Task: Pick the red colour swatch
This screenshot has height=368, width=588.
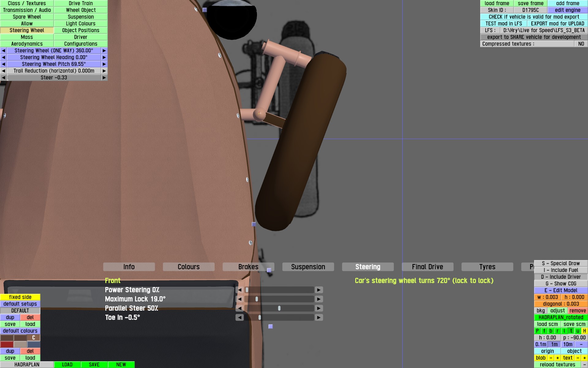Action: tap(7, 344)
